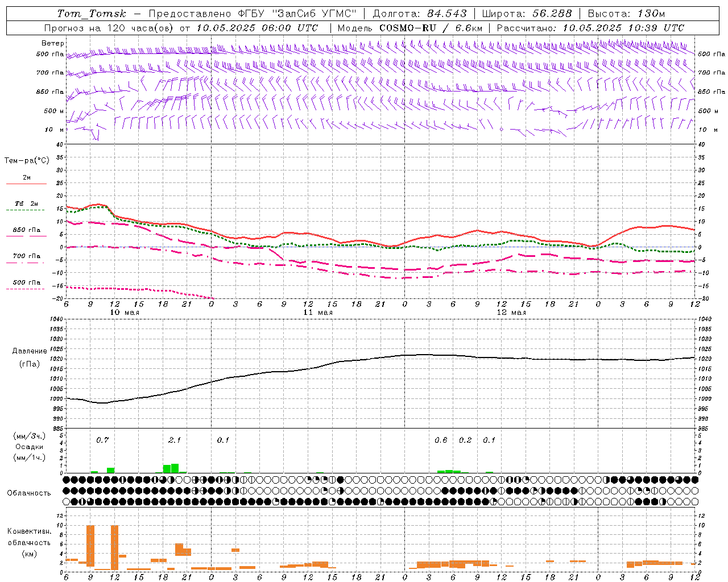Click the left "500 гПа" wind level label
Image resolution: width=728 pixels, height=582 pixels.
point(50,55)
